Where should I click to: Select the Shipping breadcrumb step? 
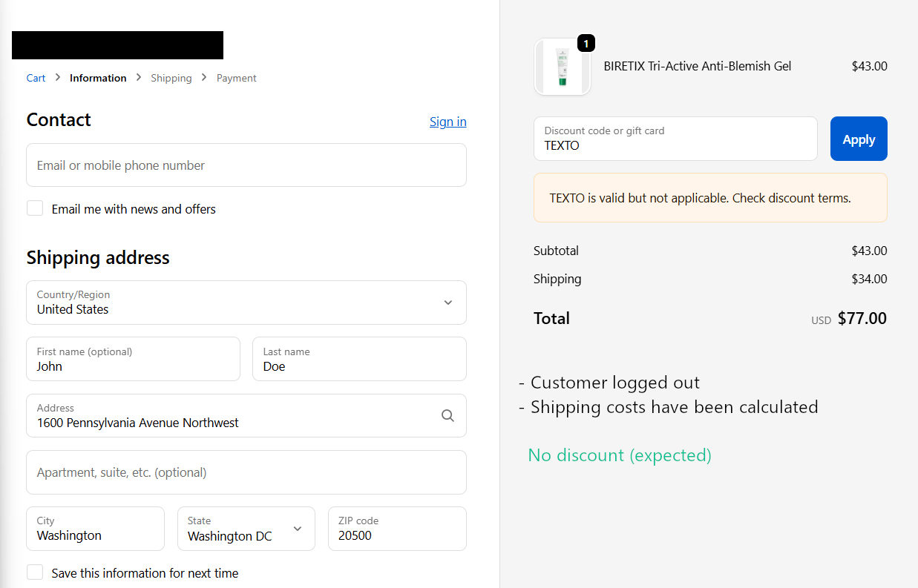pyautogui.click(x=171, y=78)
